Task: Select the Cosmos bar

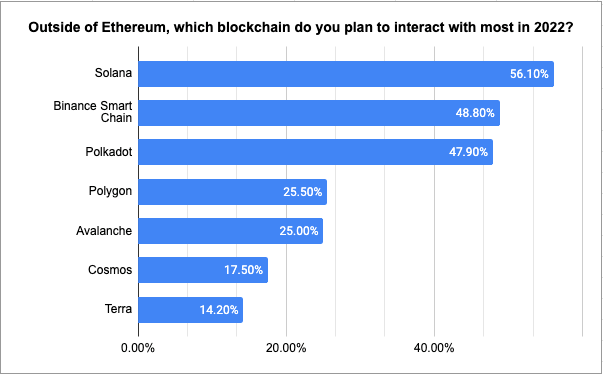Action: pyautogui.click(x=203, y=270)
